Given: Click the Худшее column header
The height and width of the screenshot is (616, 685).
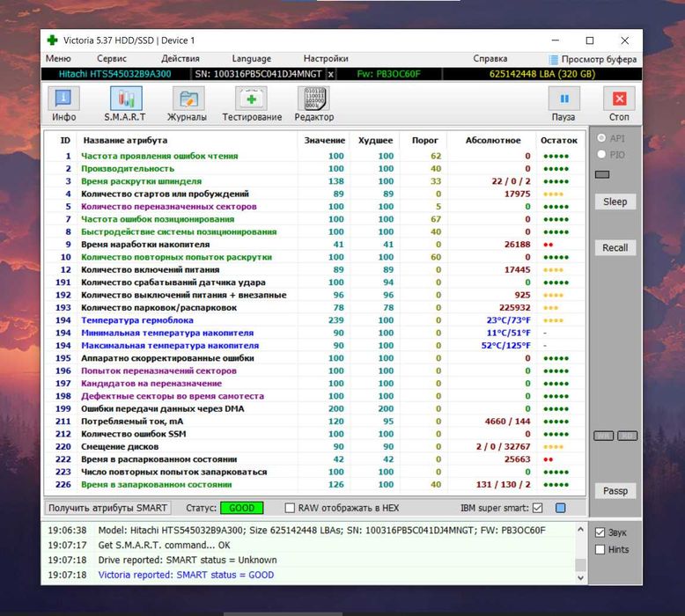Looking at the screenshot, I should coord(375,140).
